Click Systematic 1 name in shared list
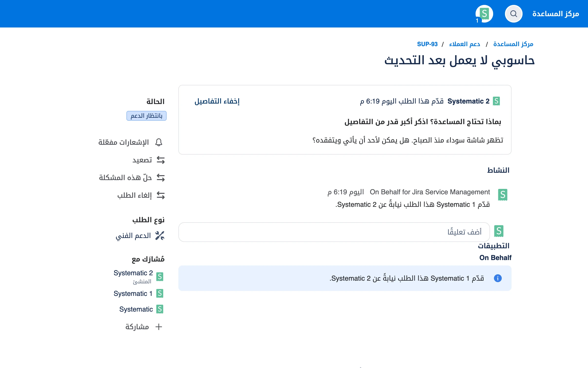 coord(133,293)
